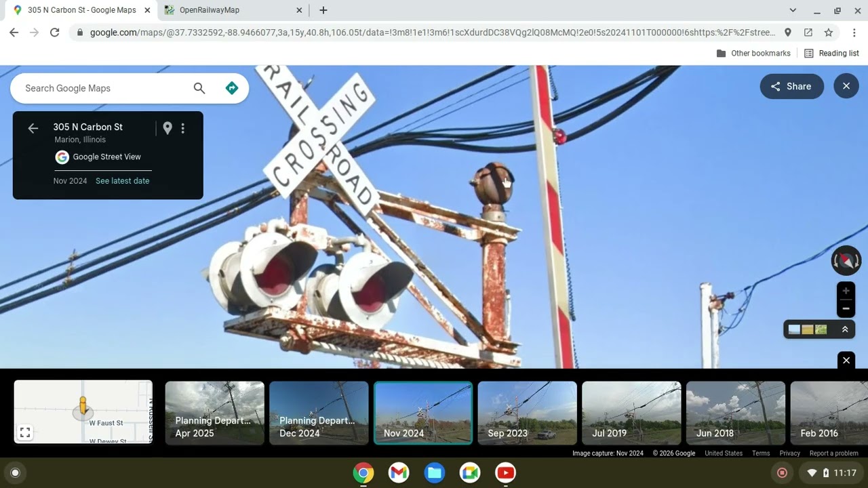Image resolution: width=868 pixels, height=488 pixels.
Task: Open the Terms link
Action: coord(761,453)
